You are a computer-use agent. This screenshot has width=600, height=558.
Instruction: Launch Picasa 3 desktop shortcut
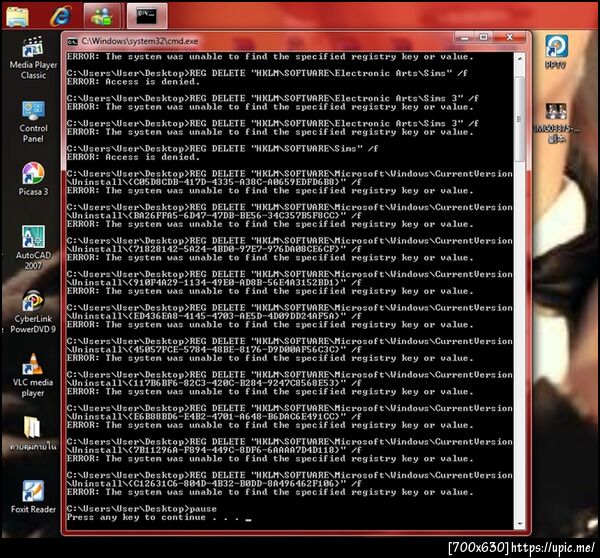coord(33,179)
